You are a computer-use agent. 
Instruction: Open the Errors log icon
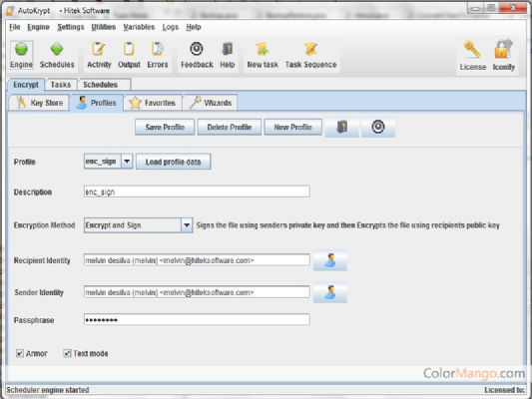click(158, 55)
